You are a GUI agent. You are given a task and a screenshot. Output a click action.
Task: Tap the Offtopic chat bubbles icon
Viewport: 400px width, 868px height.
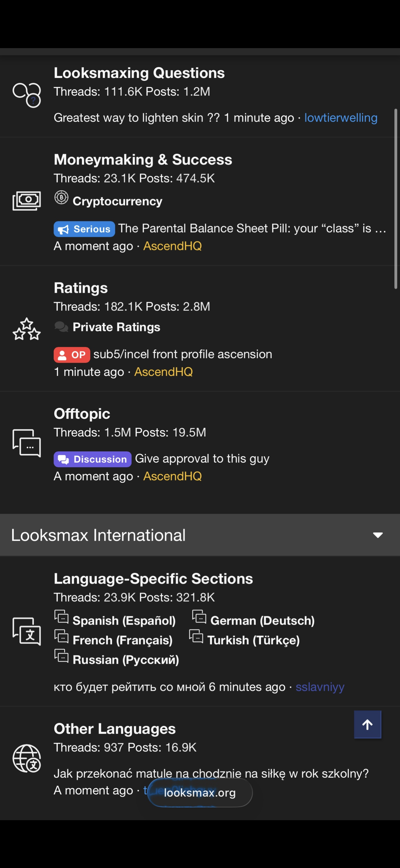tap(27, 443)
